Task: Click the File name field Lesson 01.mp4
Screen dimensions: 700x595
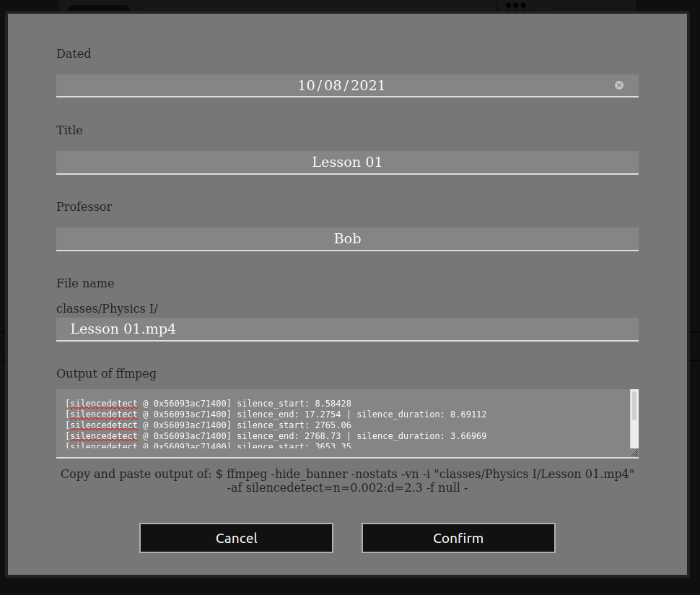Action: coord(347,329)
